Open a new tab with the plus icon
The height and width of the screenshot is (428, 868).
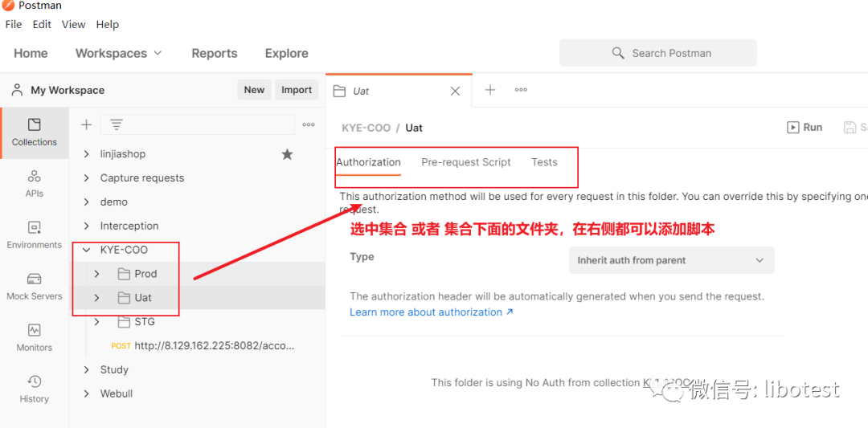(x=490, y=90)
